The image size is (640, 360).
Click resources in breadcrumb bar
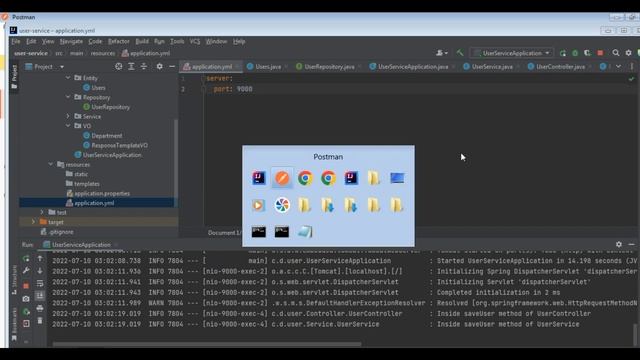(x=103, y=53)
